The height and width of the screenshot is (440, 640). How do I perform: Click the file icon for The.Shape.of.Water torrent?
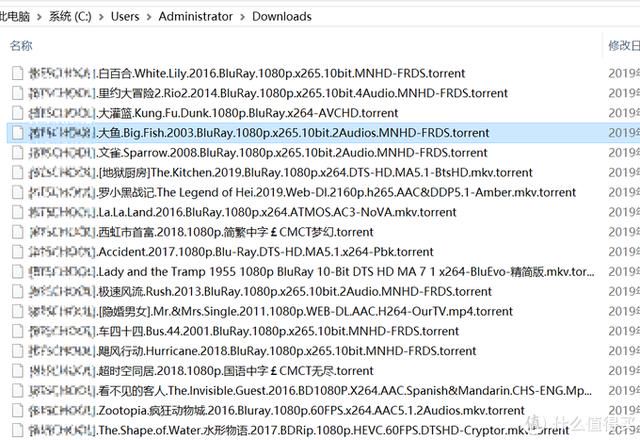(17, 430)
